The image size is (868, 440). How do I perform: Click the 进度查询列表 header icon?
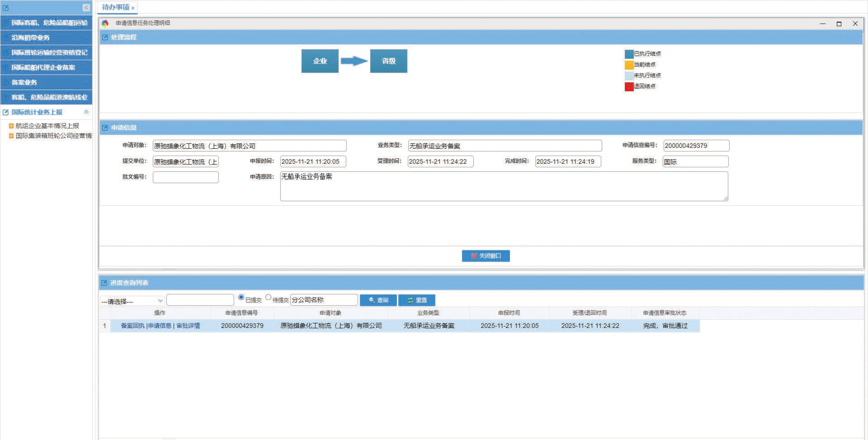click(x=104, y=283)
